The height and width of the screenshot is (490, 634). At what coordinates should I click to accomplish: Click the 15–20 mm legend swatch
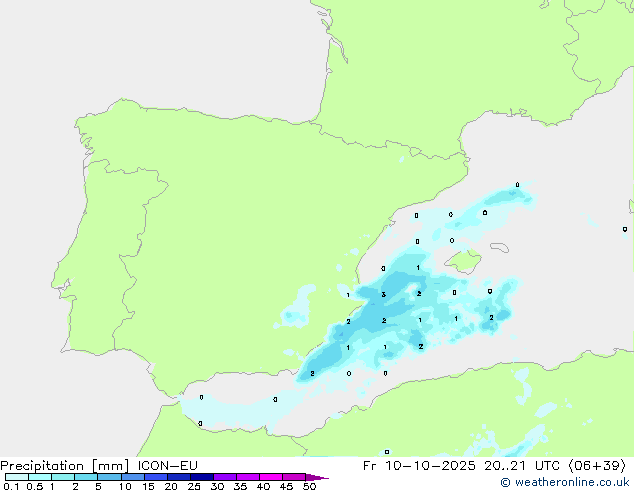pyautogui.click(x=156, y=477)
